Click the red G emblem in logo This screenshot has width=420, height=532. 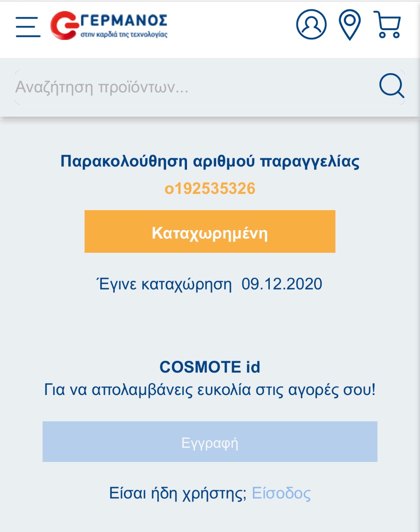click(x=65, y=25)
